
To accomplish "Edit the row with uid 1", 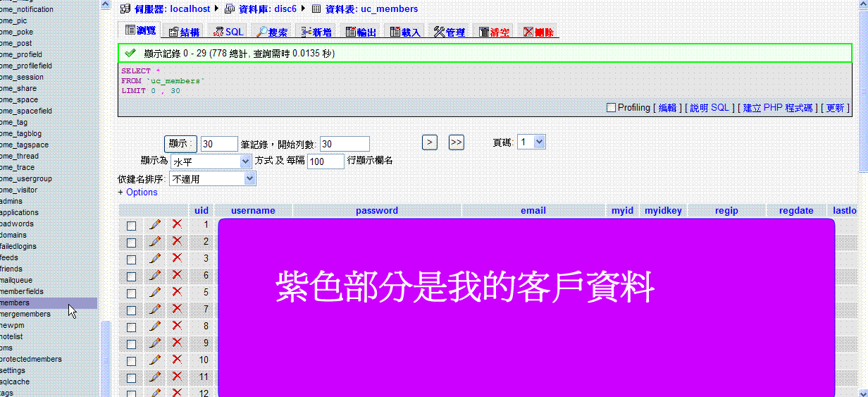I will pos(155,224).
